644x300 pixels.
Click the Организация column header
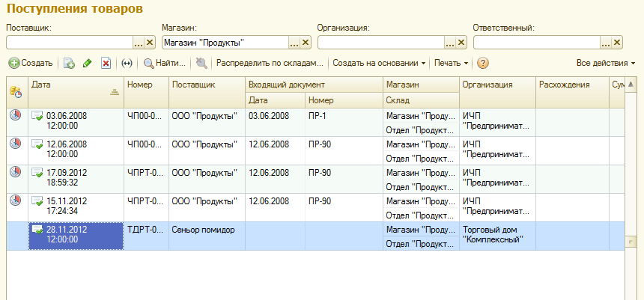click(497, 92)
